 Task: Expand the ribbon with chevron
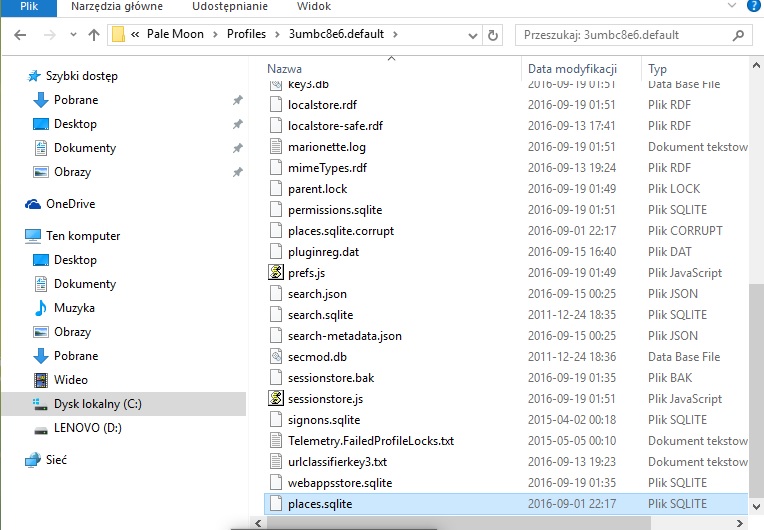pyautogui.click(x=731, y=6)
